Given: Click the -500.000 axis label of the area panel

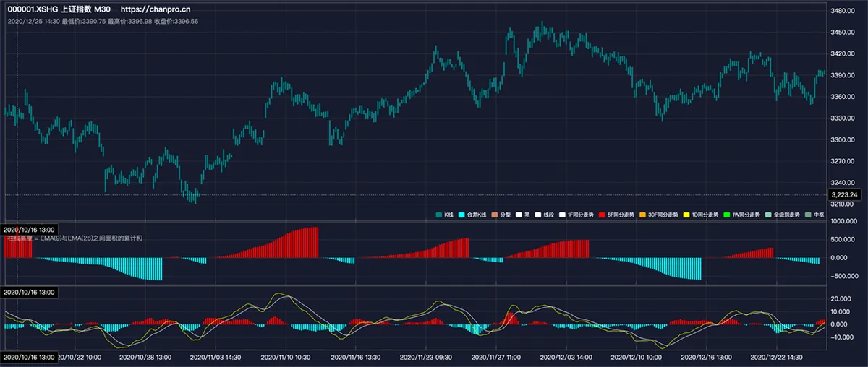Looking at the screenshot, I should pos(844,276).
